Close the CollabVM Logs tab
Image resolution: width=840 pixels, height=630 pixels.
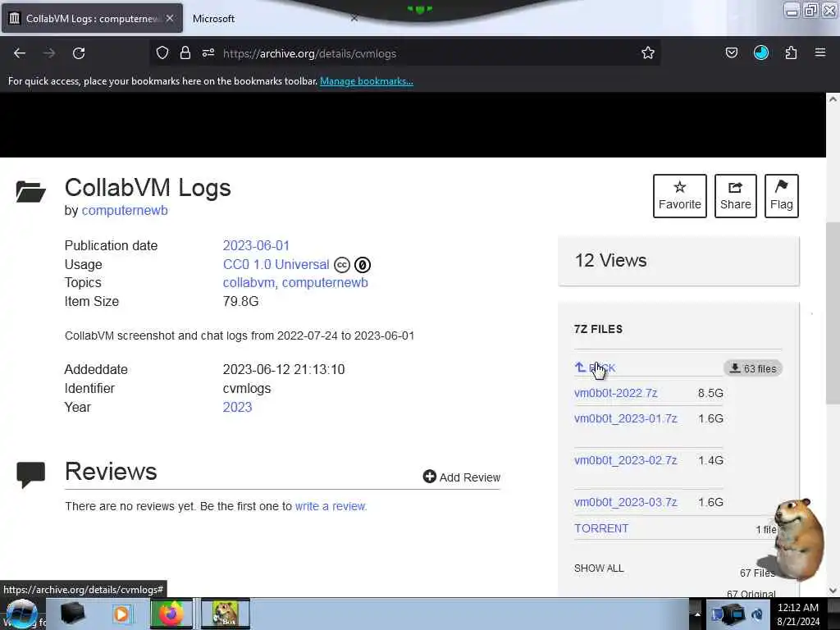(x=170, y=18)
